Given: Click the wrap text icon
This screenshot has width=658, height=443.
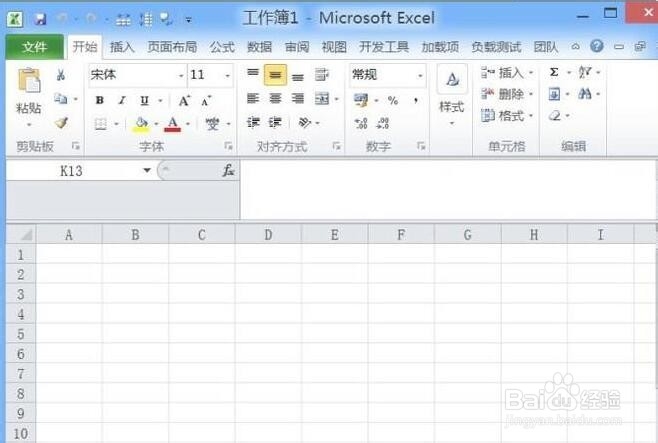Looking at the screenshot, I should pyautogui.click(x=322, y=75).
